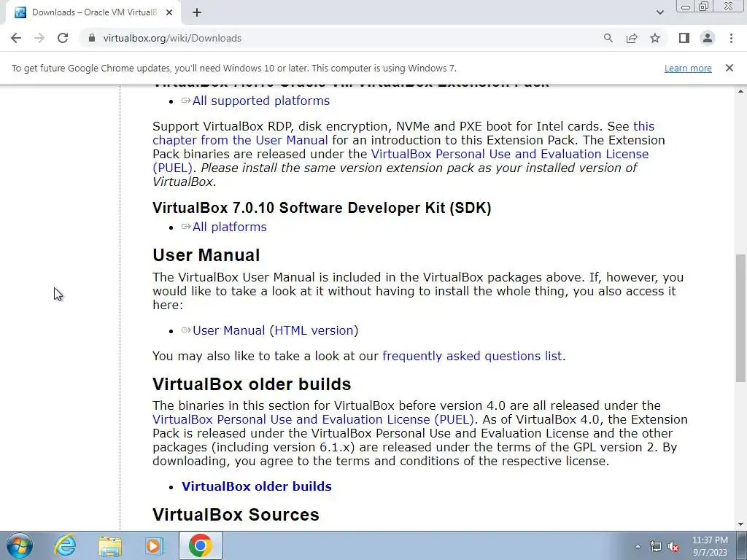
Task: Click 'VirtualBox 7.0.10 Software Developer Kit (SDK)' heading
Action: tap(322, 208)
